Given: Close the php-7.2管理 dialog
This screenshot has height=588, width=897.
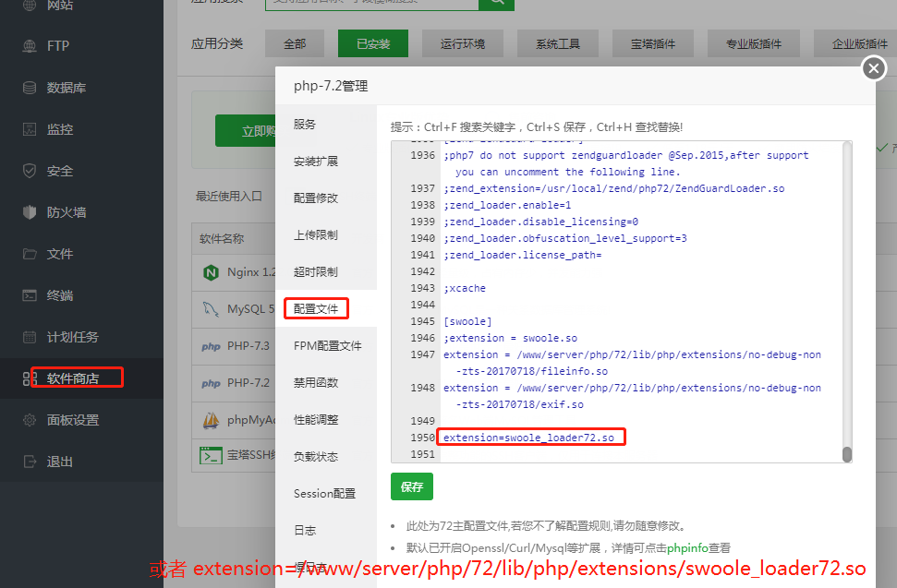Looking at the screenshot, I should 874,68.
